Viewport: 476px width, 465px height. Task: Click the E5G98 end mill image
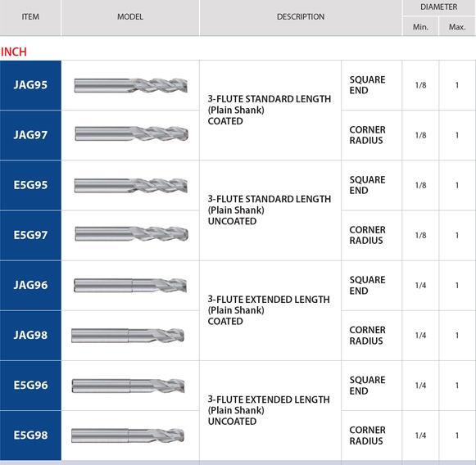pyautogui.click(x=128, y=436)
